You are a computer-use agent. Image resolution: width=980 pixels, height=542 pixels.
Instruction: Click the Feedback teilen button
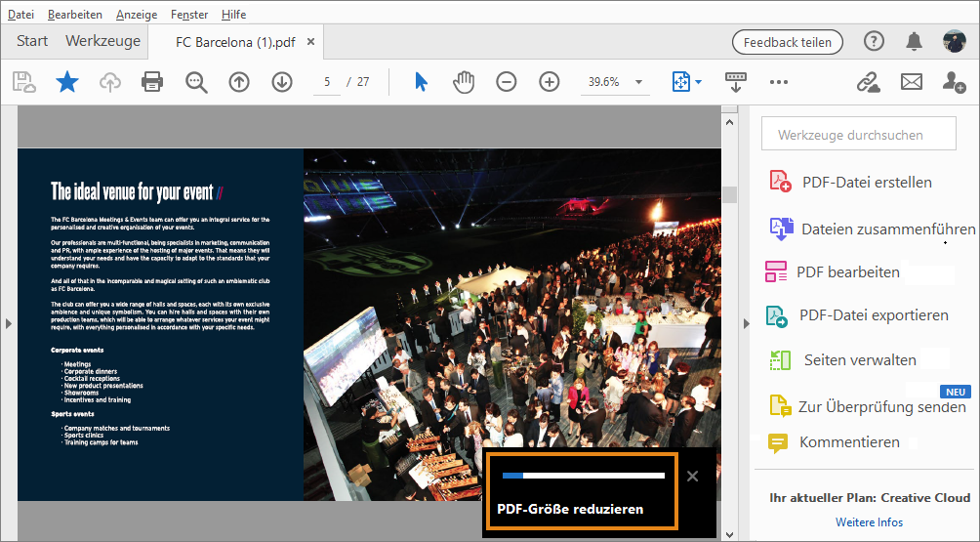pyautogui.click(x=788, y=42)
